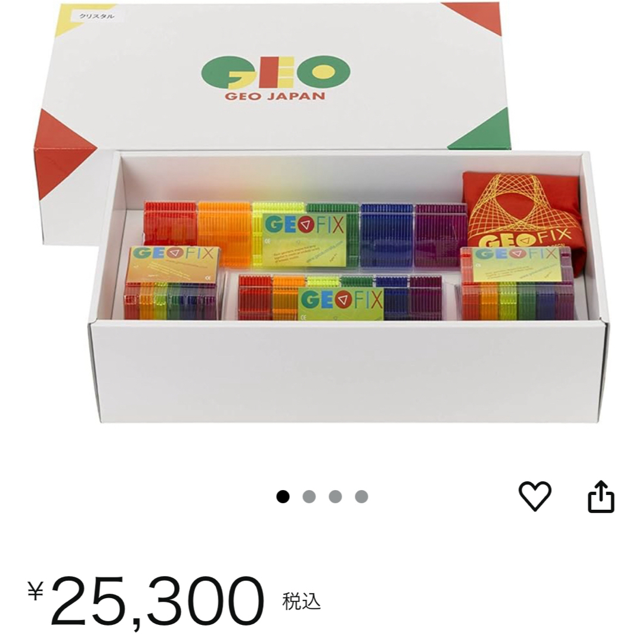Tap the orange tile stack in top row

[x=224, y=234]
